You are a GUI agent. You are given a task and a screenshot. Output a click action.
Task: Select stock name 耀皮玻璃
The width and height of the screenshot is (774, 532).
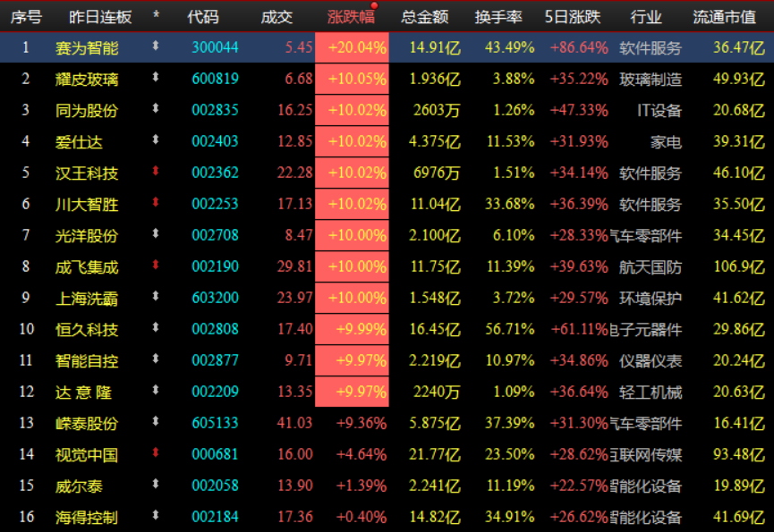pyautogui.click(x=87, y=79)
